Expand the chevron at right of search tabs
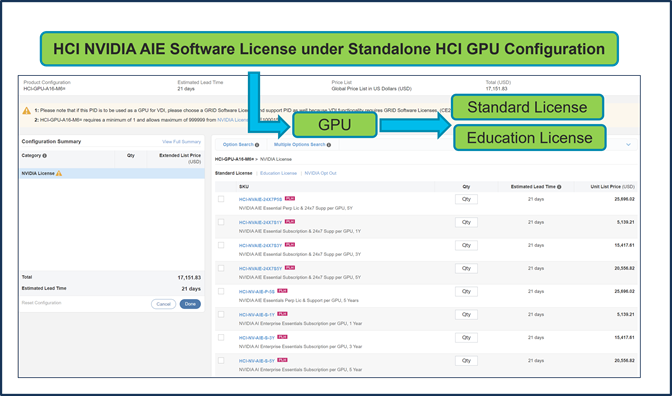 point(628,145)
